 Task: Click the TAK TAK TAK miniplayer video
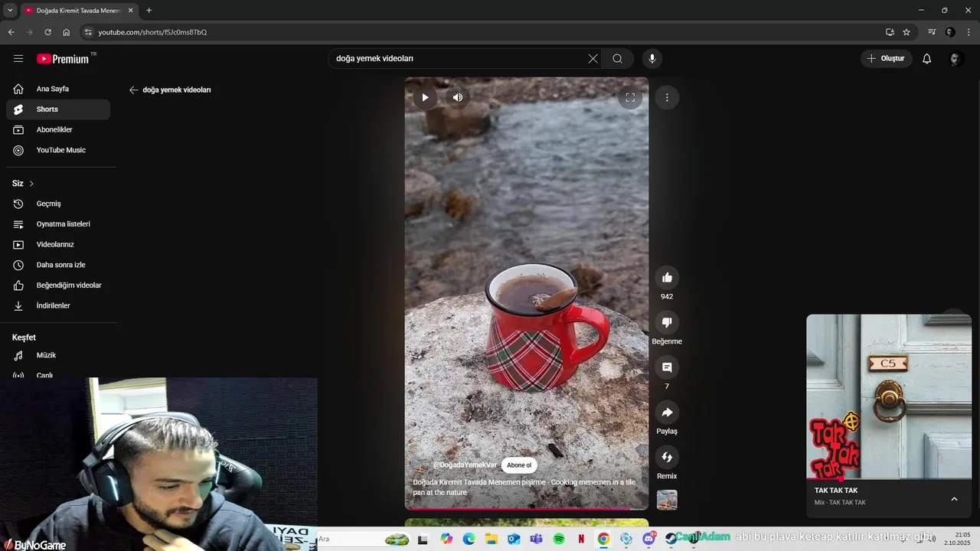tap(889, 396)
